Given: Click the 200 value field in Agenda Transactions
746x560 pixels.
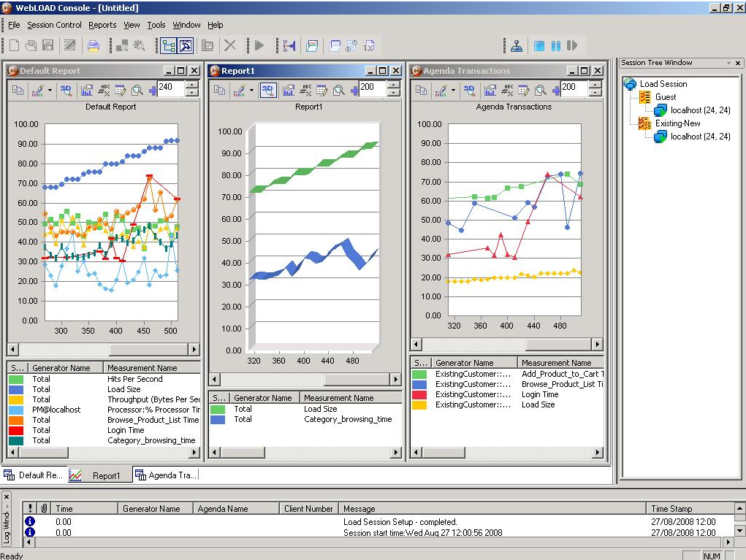Looking at the screenshot, I should tap(574, 89).
